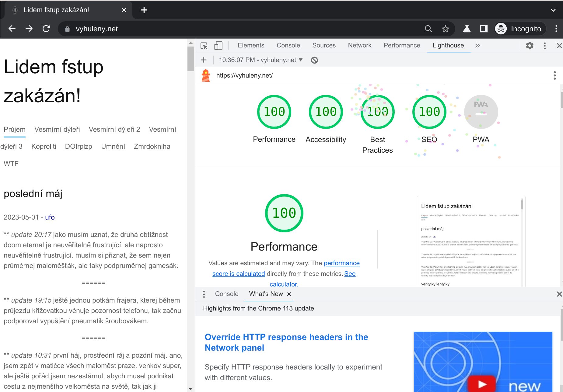Image resolution: width=563 pixels, height=392 pixels.
Task: Reload the page
Action: pyautogui.click(x=46, y=29)
